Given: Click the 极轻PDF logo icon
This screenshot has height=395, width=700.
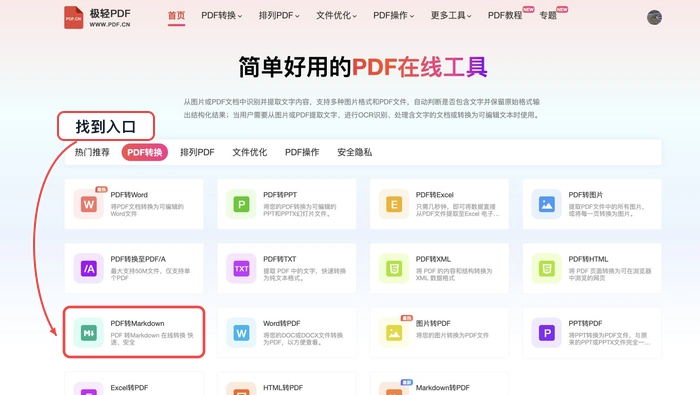Looking at the screenshot, I should pos(74,17).
